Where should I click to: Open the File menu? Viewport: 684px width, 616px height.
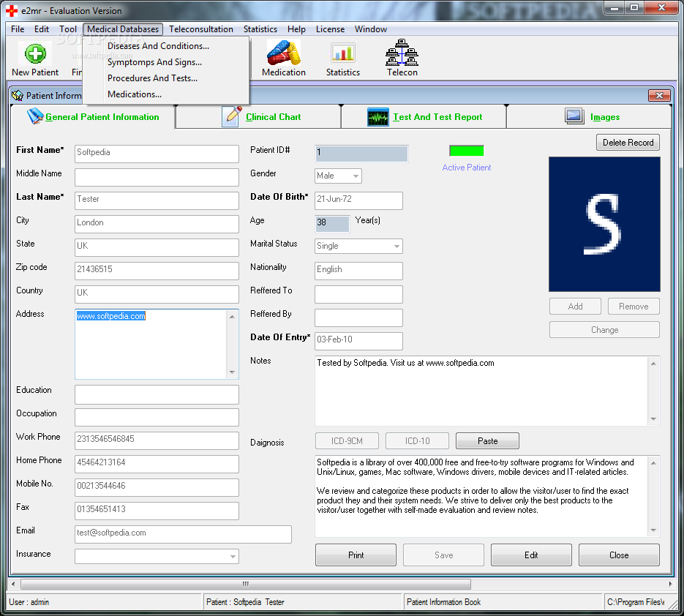tap(18, 29)
